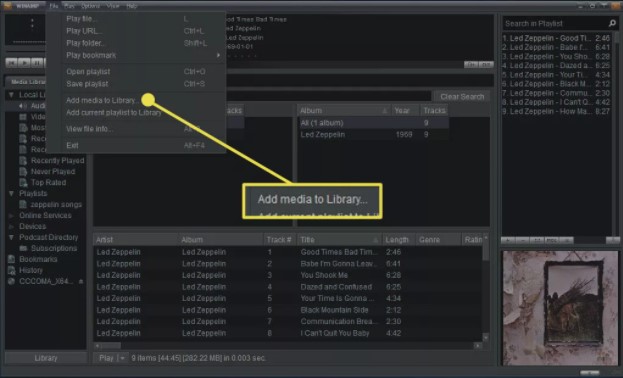This screenshot has height=378, width=623.
Task: Sort track list by Genre column header
Action: coord(438,240)
